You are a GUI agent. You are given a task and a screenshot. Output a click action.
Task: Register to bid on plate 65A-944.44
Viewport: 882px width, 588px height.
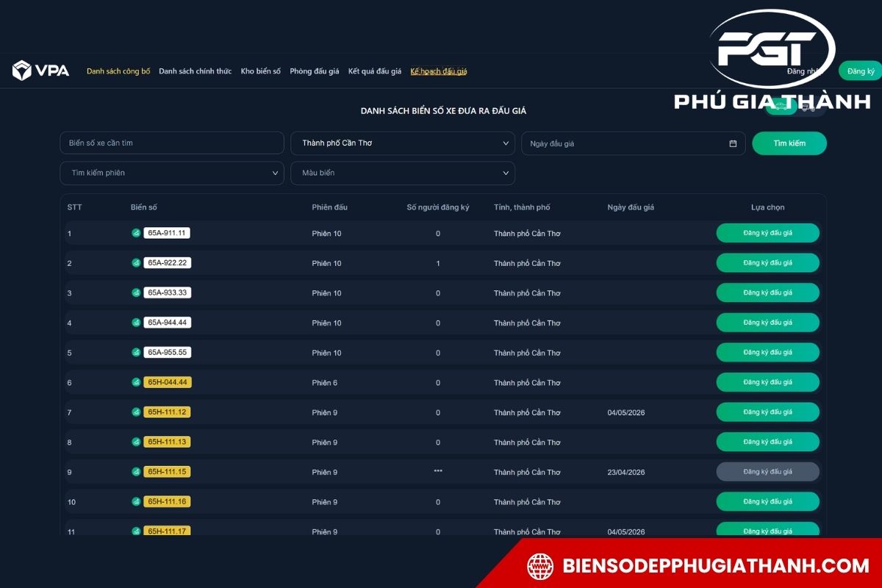(x=768, y=323)
